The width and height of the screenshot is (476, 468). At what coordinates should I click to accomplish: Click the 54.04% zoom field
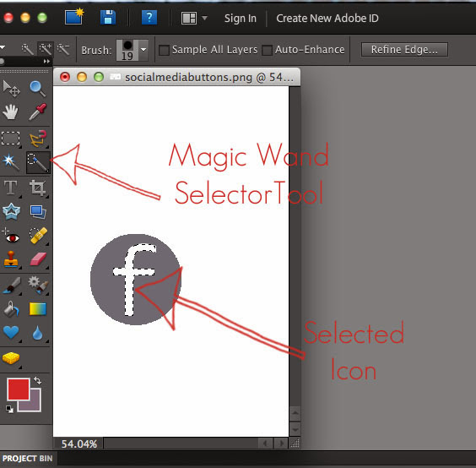pos(79,444)
